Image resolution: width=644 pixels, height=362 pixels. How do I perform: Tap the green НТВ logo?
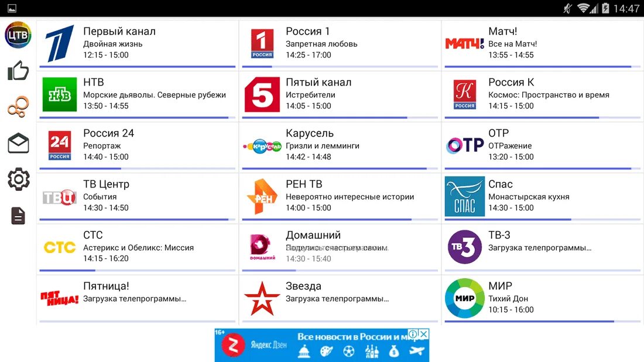pos(60,94)
